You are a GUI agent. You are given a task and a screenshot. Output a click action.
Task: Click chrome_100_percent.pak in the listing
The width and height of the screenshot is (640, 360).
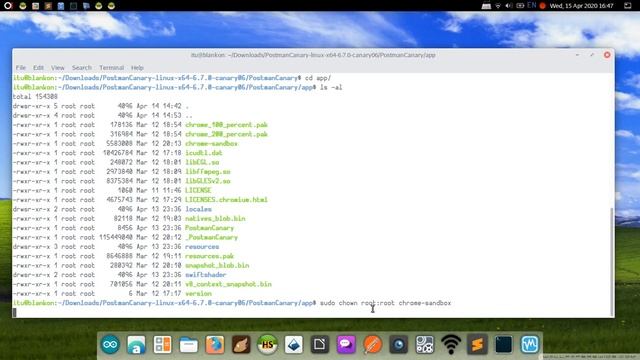pyautogui.click(x=226, y=125)
